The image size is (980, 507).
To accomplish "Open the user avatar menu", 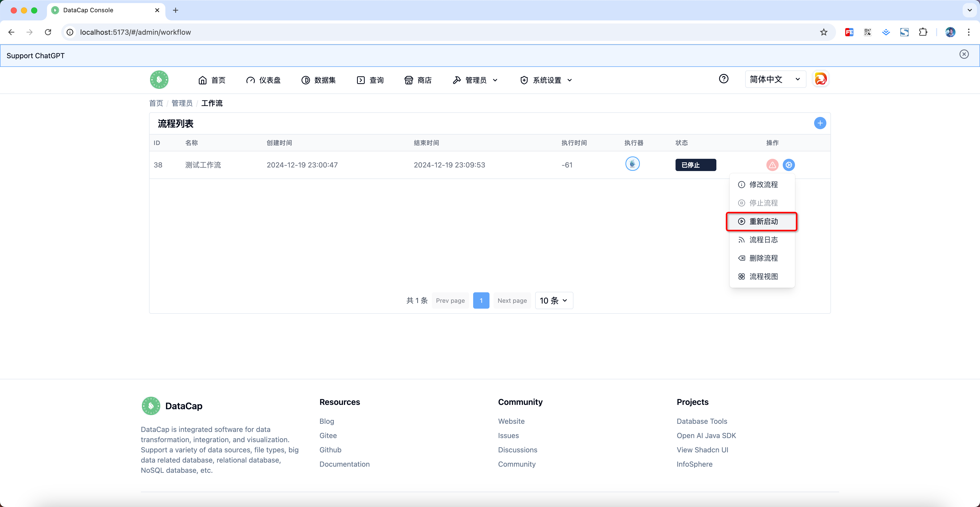I will click(820, 79).
